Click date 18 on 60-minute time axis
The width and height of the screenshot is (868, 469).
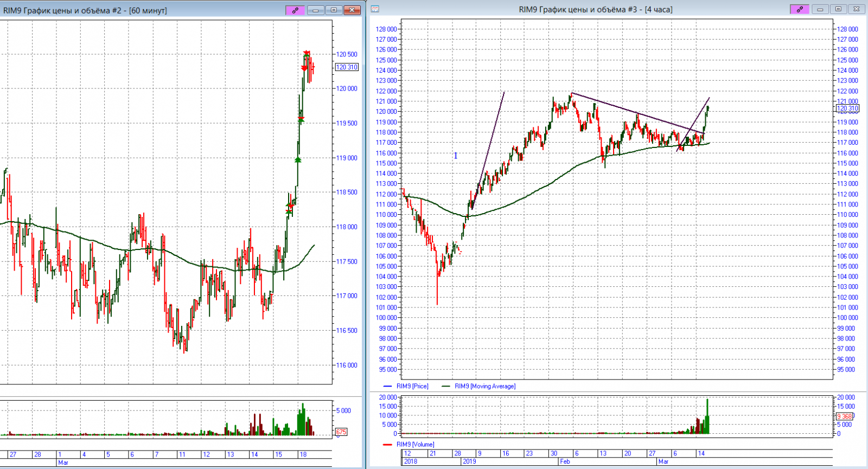click(x=303, y=454)
